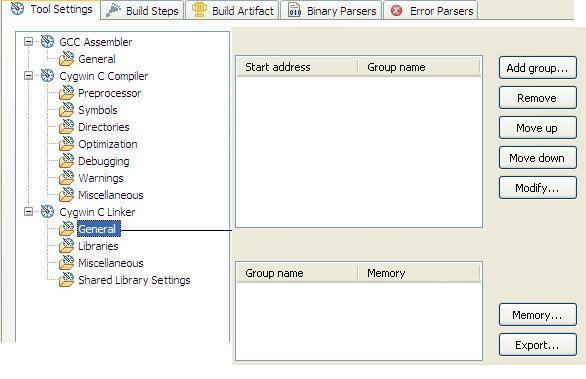Image resolution: width=586 pixels, height=379 pixels.
Task: Select the Debugging settings item
Action: 104,161
